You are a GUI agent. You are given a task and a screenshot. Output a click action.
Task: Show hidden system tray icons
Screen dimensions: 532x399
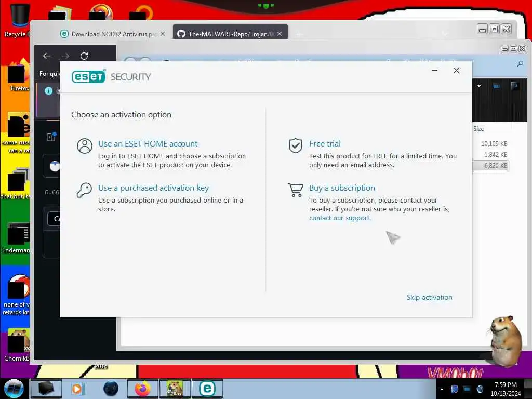point(442,389)
